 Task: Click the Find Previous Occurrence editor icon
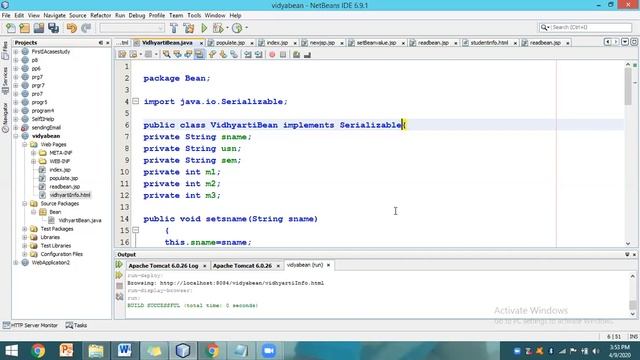tap(178, 54)
